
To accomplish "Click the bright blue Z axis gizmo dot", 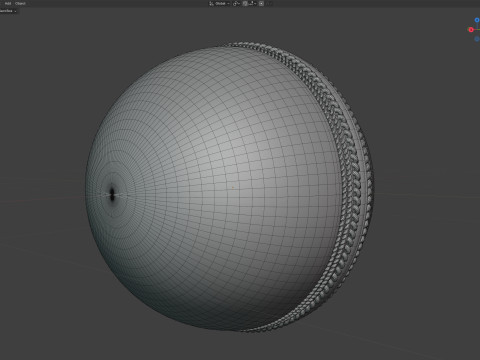I will (x=477, y=20).
